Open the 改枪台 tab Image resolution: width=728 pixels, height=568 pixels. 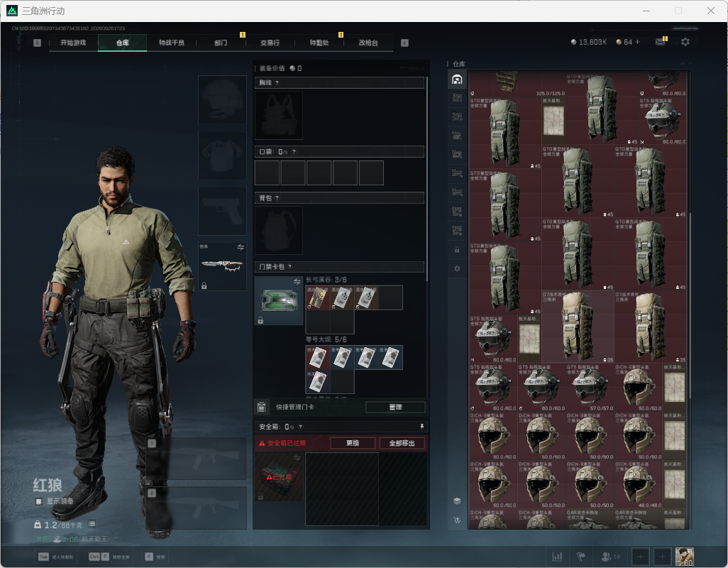coord(368,43)
